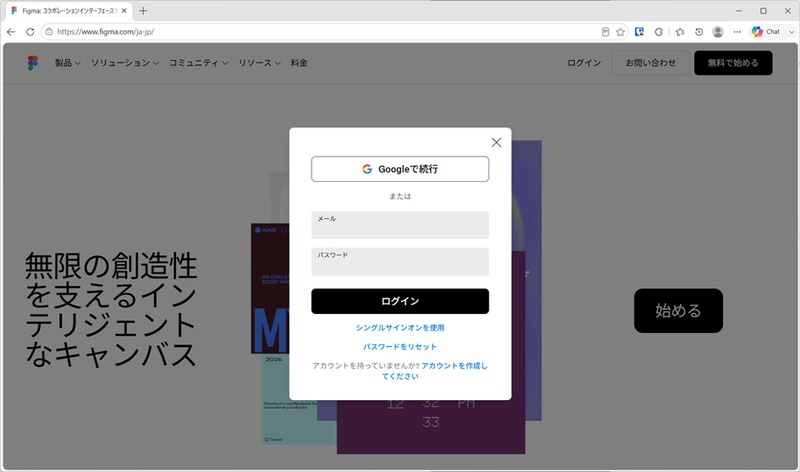800x472 pixels.
Task: Click ログイン in the site header
Action: (x=584, y=63)
